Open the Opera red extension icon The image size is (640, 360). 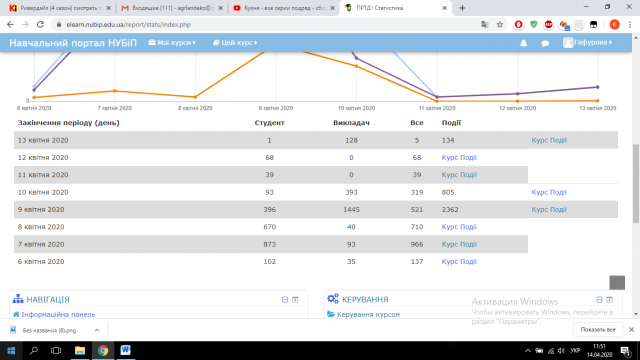click(518, 24)
